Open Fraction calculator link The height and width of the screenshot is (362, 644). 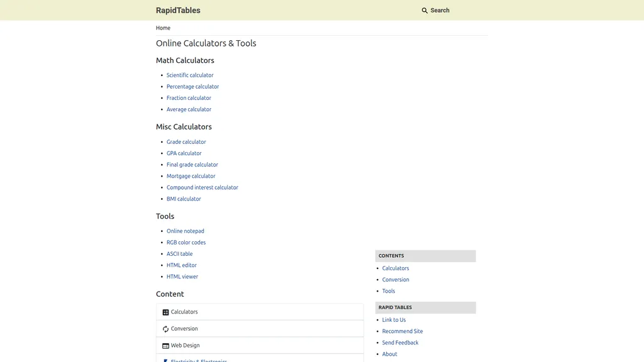point(189,98)
